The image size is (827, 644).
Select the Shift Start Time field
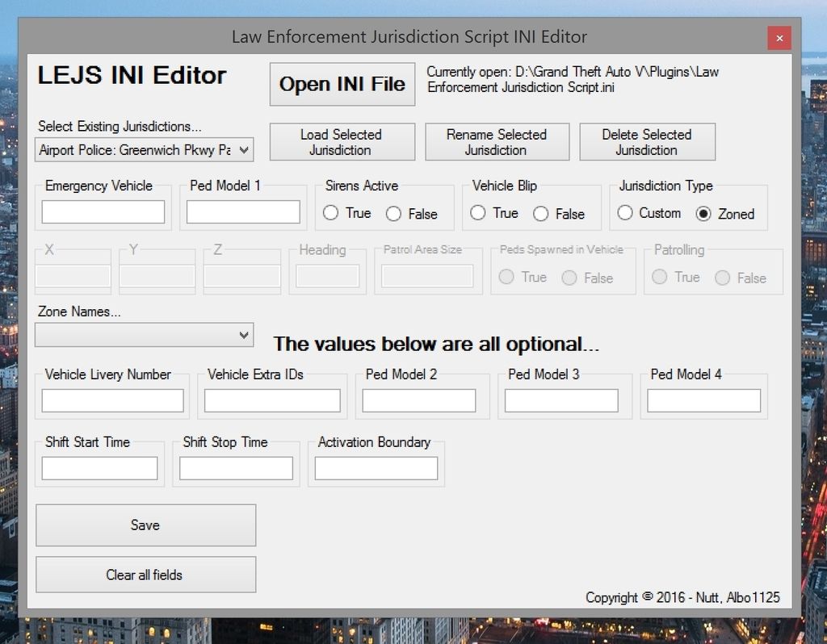(99, 468)
